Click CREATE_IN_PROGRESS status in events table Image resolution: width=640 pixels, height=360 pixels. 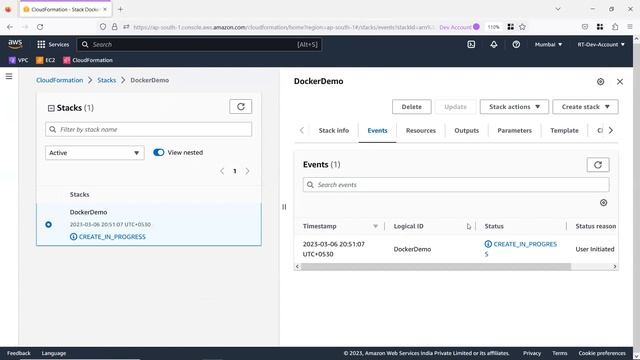520,249
